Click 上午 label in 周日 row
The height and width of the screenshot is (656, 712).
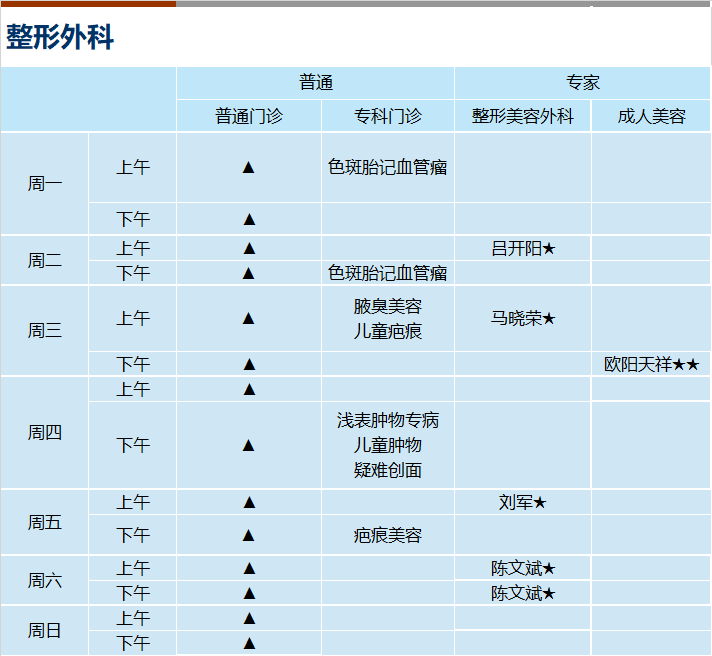click(133, 618)
